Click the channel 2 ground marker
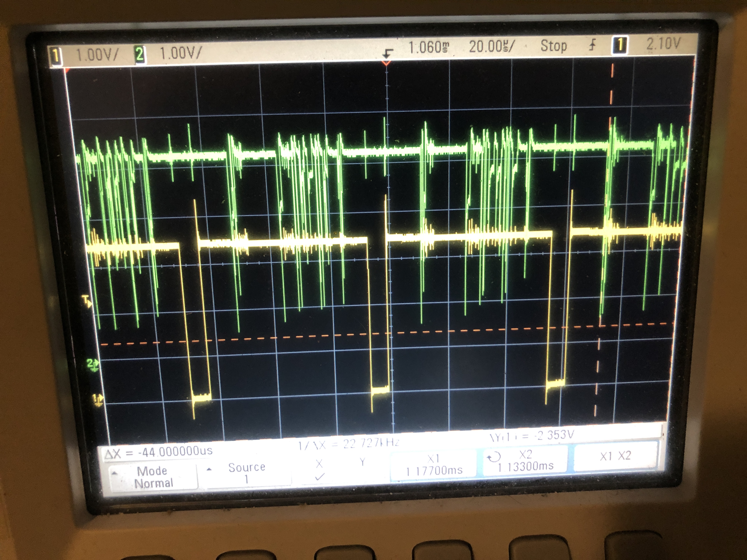 [93, 365]
